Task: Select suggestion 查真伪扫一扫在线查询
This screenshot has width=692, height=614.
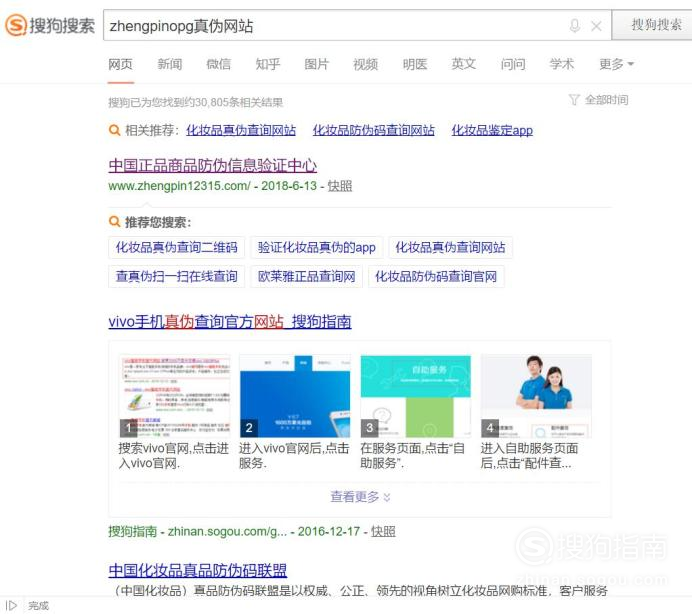Action: [x=177, y=276]
